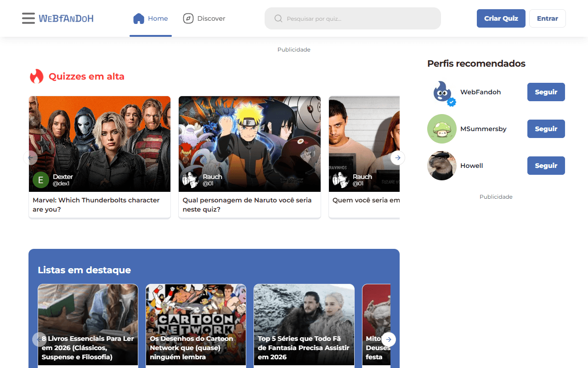
Task: Open 'Marvel: Which Thunderbolts character are you?' title
Action: tap(96, 205)
